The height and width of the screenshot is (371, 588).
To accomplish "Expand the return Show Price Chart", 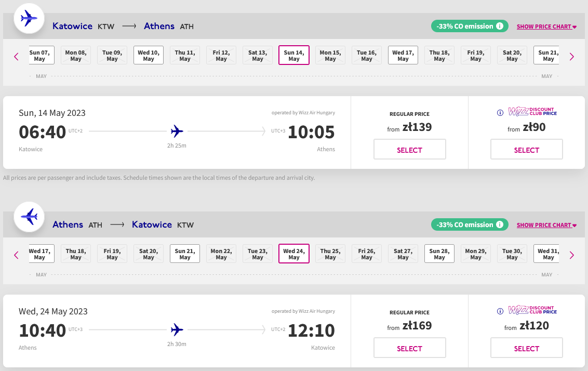I will click(546, 225).
